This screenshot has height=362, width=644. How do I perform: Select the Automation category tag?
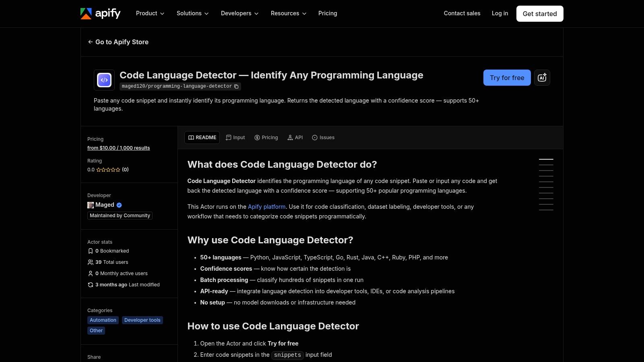coord(103,320)
